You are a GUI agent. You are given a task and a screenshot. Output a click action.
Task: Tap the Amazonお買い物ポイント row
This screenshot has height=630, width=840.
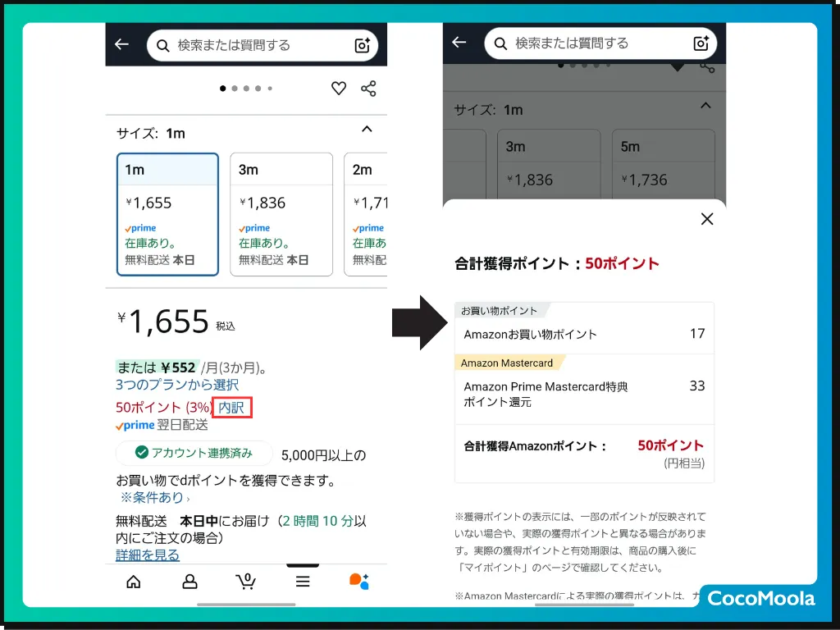coord(584,335)
